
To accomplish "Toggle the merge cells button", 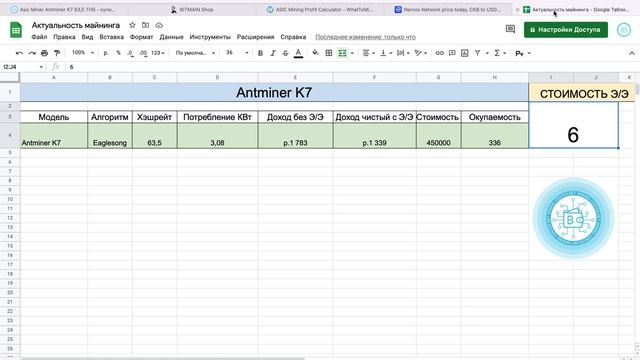I will pos(342,53).
